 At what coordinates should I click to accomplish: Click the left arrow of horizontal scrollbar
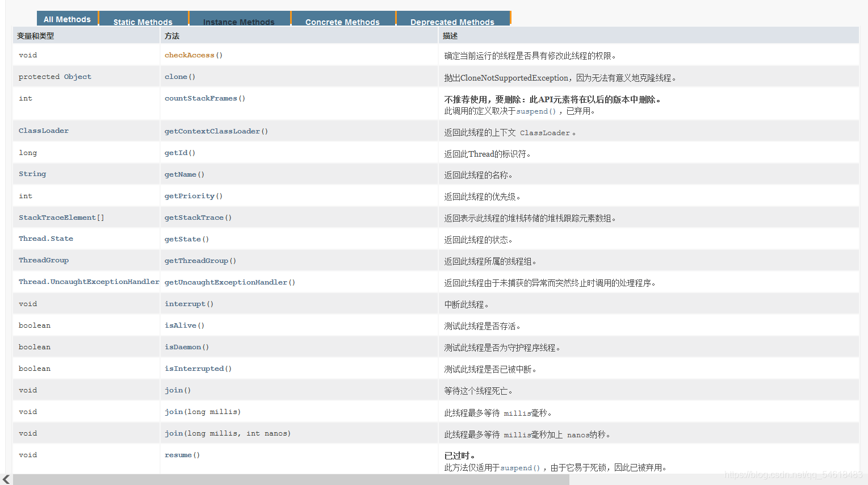[x=6, y=479]
